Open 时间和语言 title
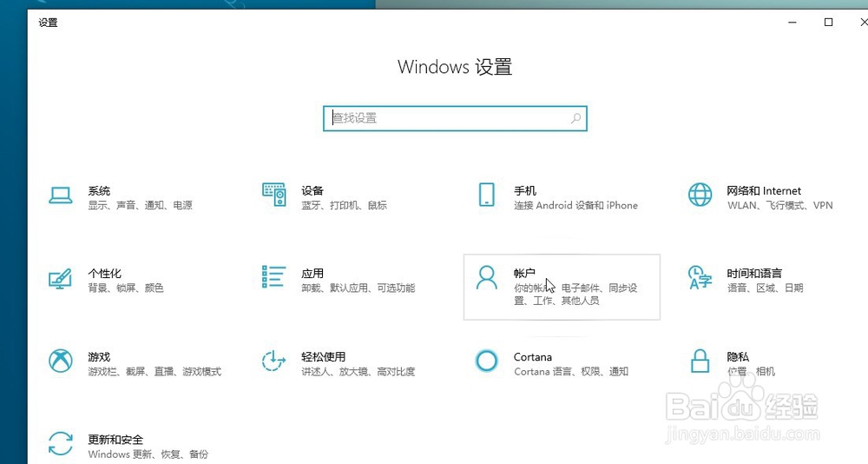This screenshot has width=868, height=464. point(754,274)
